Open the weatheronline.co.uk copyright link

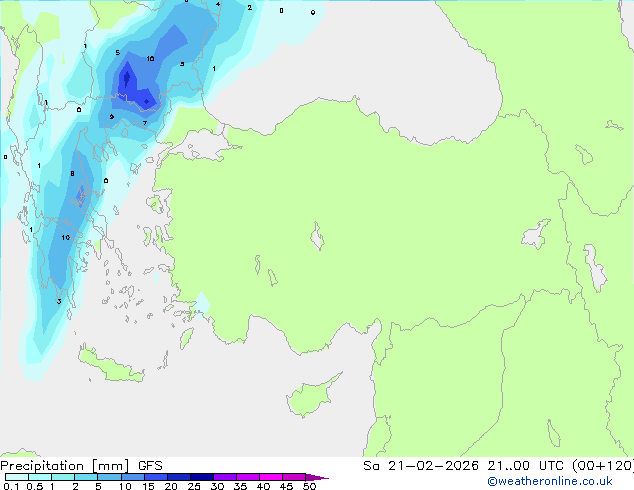[550, 481]
